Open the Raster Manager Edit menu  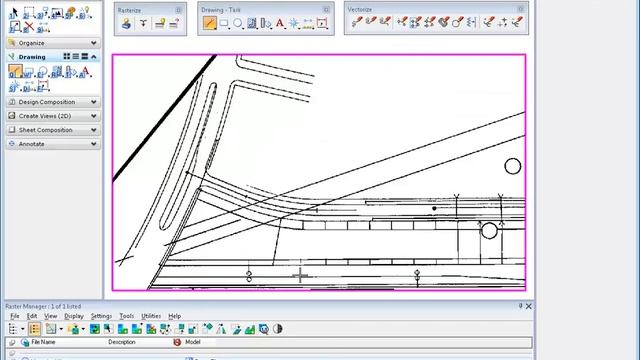pyautogui.click(x=32, y=316)
